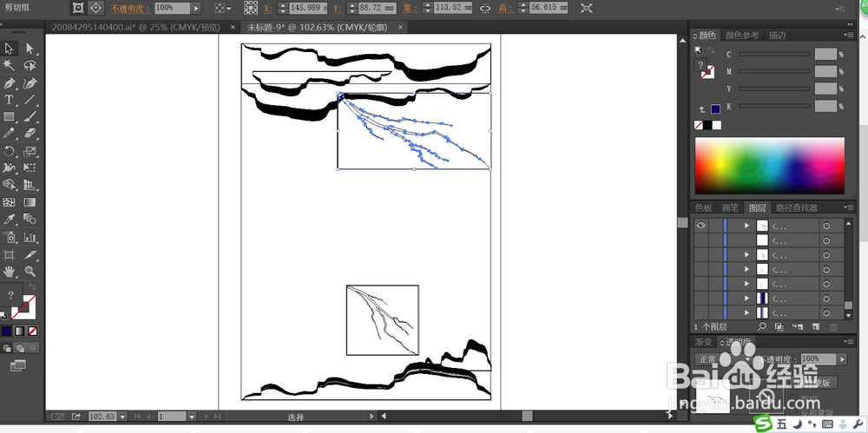Screen dimensions: 868x433
Task: Select the Zoom tool
Action: coord(30,272)
